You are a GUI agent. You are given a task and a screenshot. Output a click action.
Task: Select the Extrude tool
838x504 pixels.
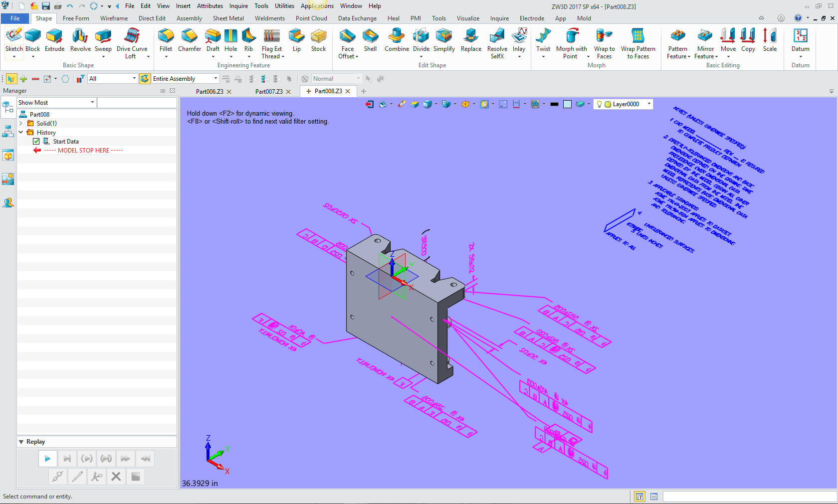coord(54,40)
